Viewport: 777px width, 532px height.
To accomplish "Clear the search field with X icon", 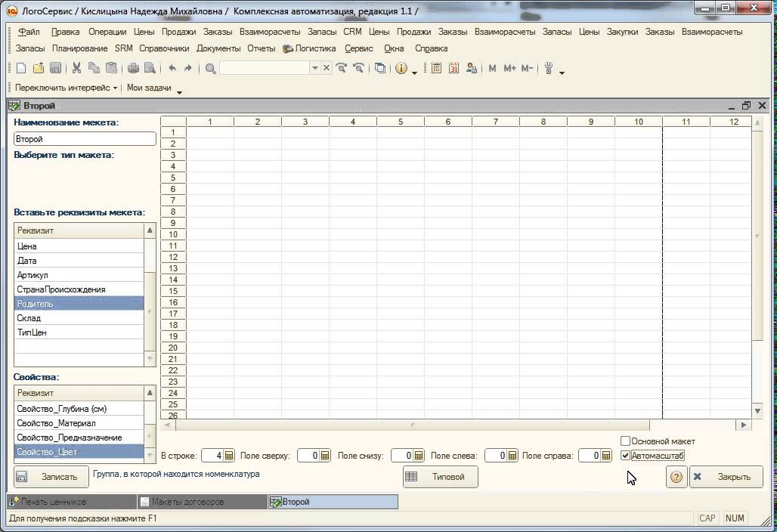I will coord(327,68).
